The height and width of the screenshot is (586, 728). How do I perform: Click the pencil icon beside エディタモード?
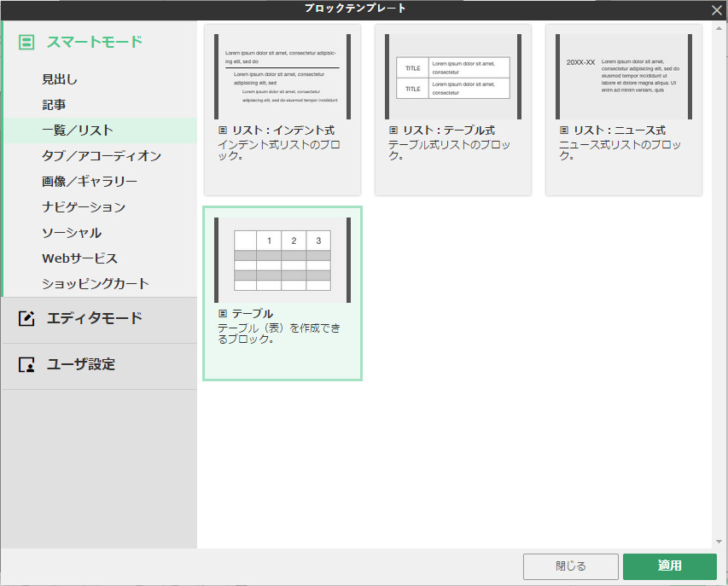point(25,321)
